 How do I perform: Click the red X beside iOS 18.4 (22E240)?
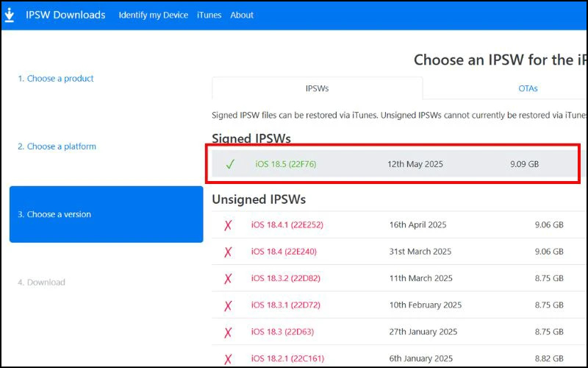pos(228,252)
